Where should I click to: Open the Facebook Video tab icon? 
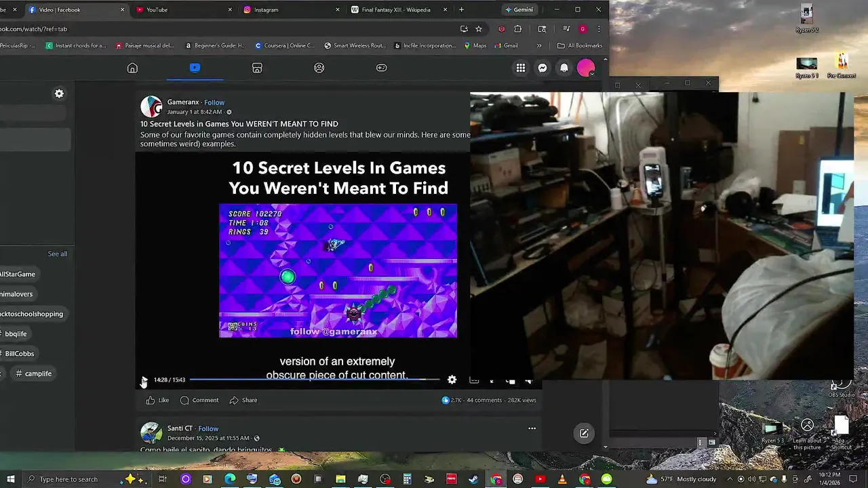click(195, 68)
